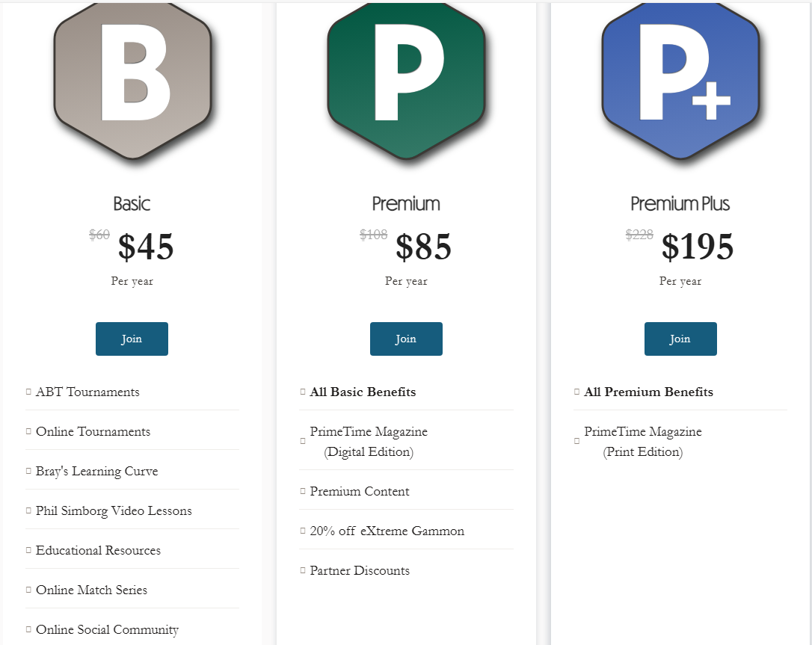Image resolution: width=812 pixels, height=645 pixels.
Task: Click the bullet icon beside All Basic Benefits
Action: [x=303, y=392]
